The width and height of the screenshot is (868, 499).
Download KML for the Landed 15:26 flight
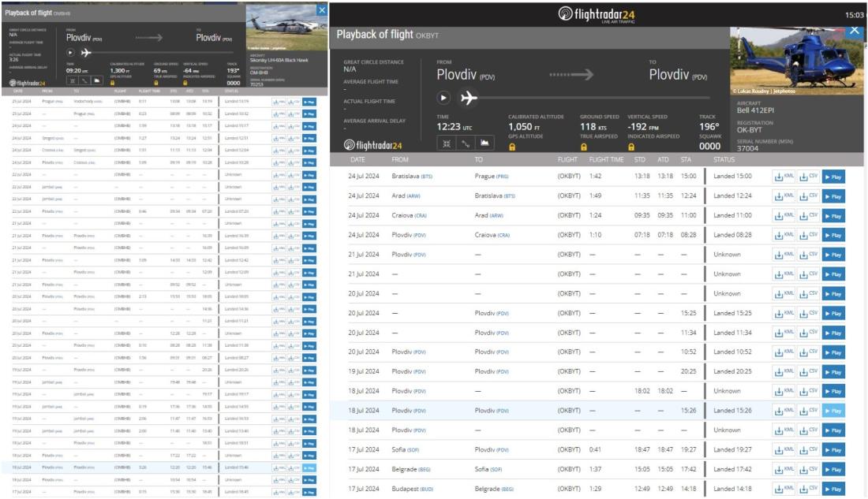coord(784,411)
